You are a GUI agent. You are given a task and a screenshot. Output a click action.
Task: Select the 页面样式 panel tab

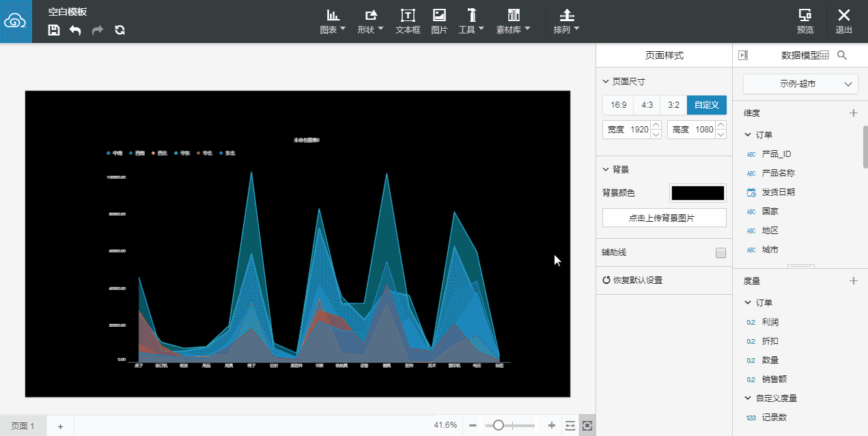click(664, 56)
